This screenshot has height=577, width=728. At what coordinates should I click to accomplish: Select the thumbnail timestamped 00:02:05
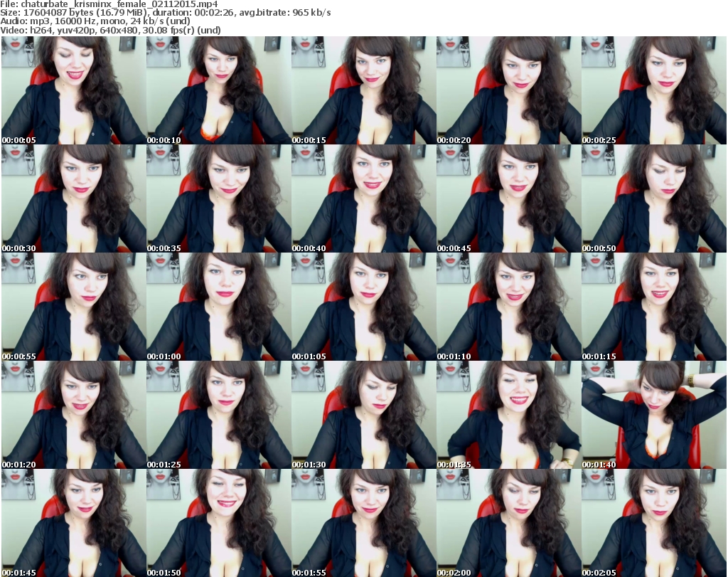(654, 523)
